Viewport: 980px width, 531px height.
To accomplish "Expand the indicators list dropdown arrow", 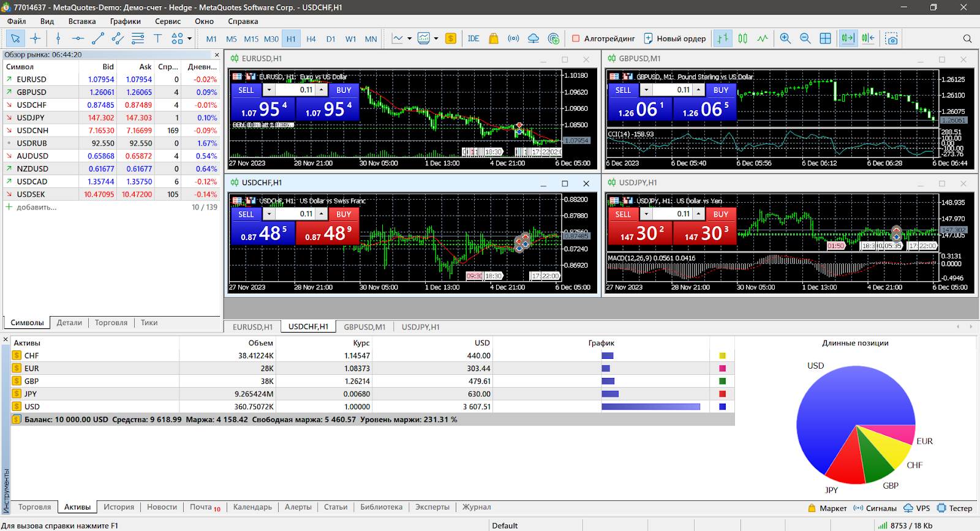I will click(409, 39).
